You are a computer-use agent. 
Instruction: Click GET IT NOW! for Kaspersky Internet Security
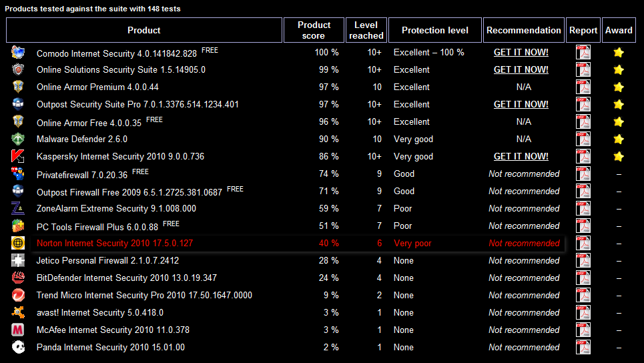521,156
